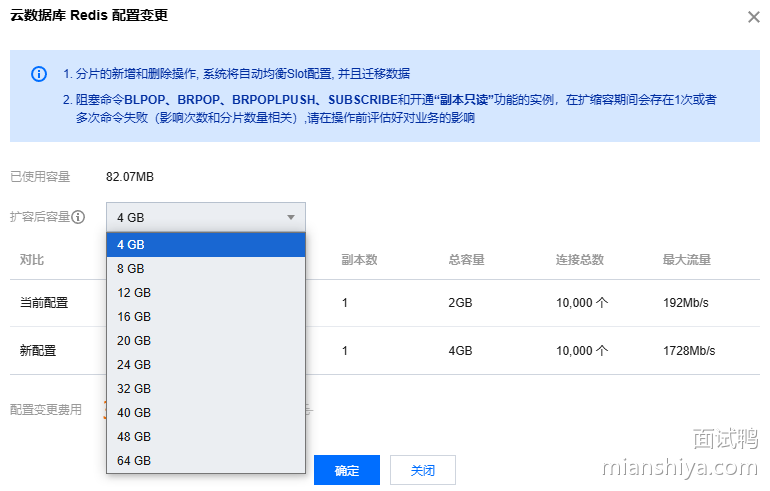Close the Redis 配置变更 dialog with X
Viewport: 770px width, 491px height.
(753, 16)
